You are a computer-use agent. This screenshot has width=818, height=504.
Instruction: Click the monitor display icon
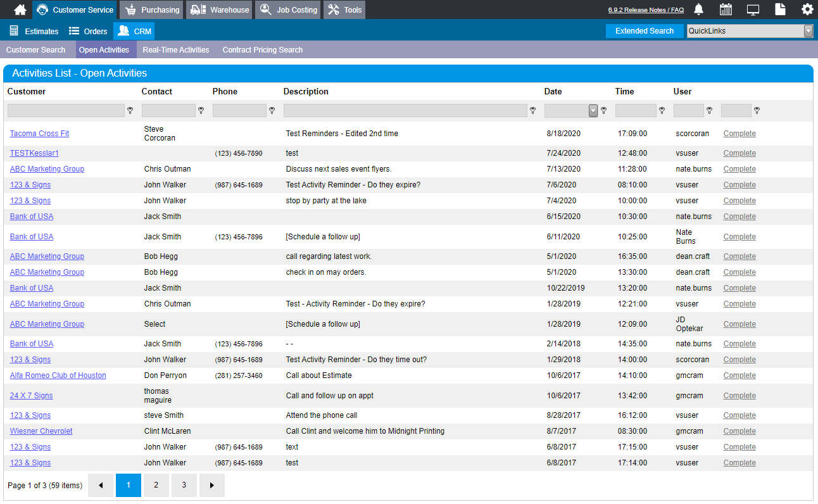click(x=753, y=9)
